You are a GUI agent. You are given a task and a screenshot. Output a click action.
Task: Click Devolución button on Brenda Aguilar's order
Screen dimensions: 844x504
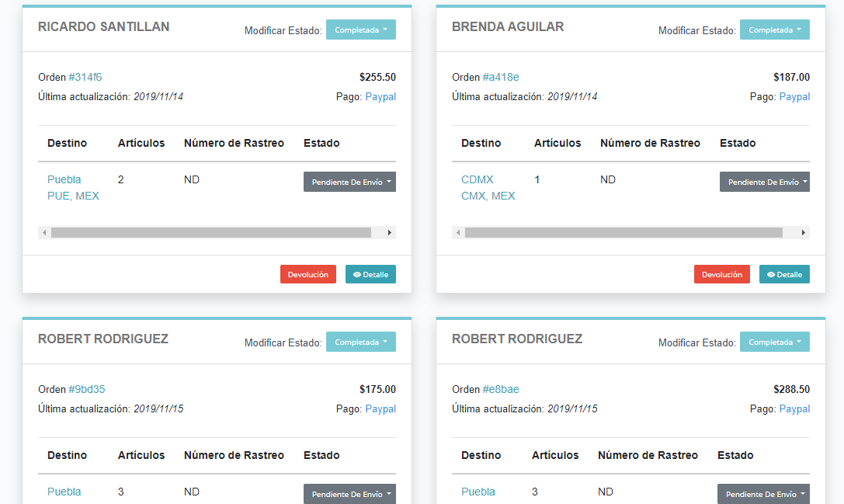pos(722,274)
